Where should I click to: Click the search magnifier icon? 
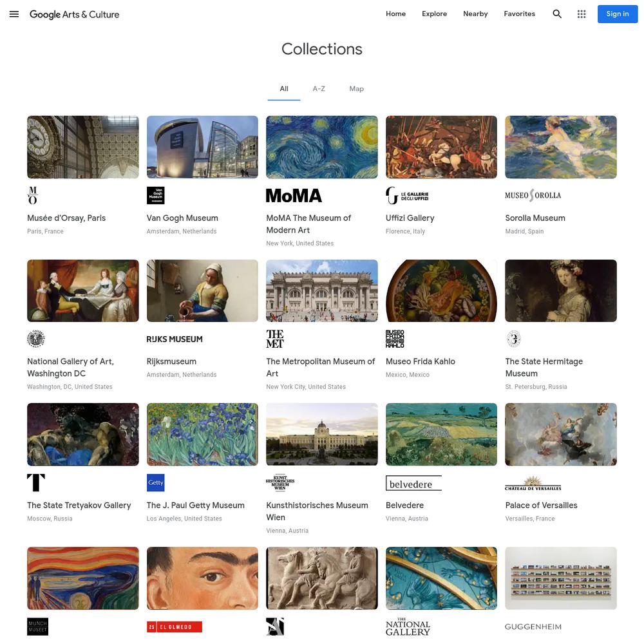[557, 14]
